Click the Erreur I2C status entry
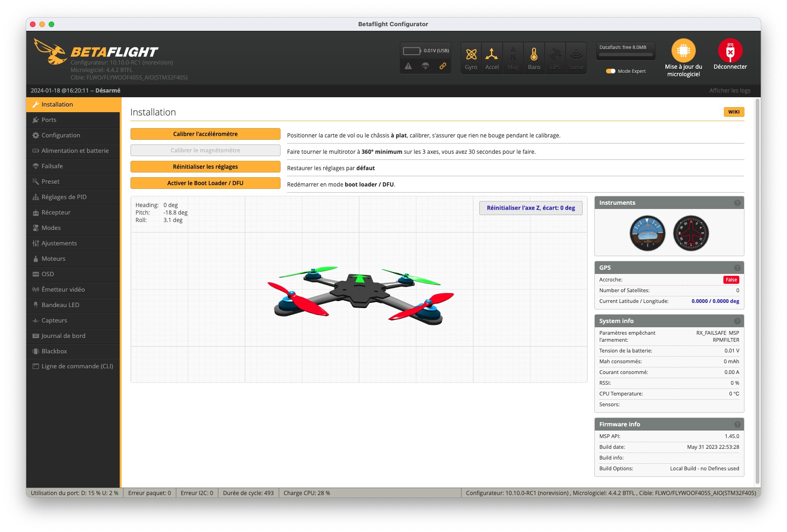 (x=197, y=493)
